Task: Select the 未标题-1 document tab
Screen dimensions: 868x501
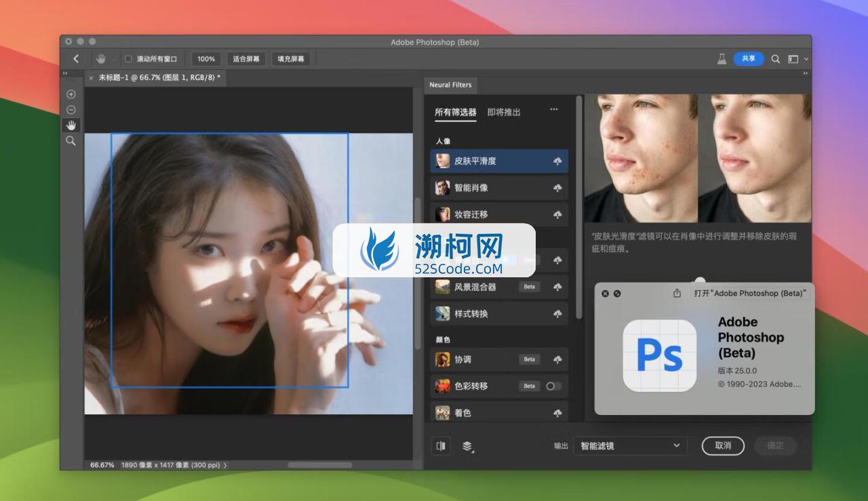Action: [x=160, y=77]
